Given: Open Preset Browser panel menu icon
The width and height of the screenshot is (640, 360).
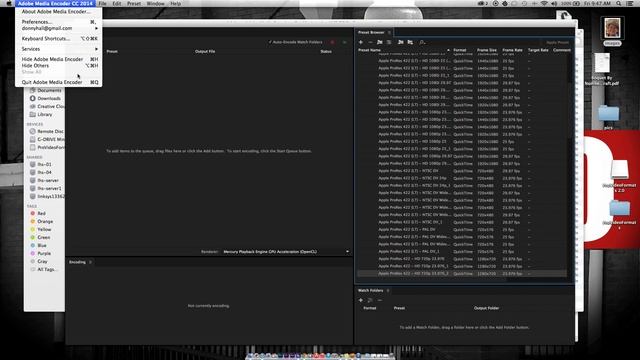Looking at the screenshot, I should tap(389, 32).
